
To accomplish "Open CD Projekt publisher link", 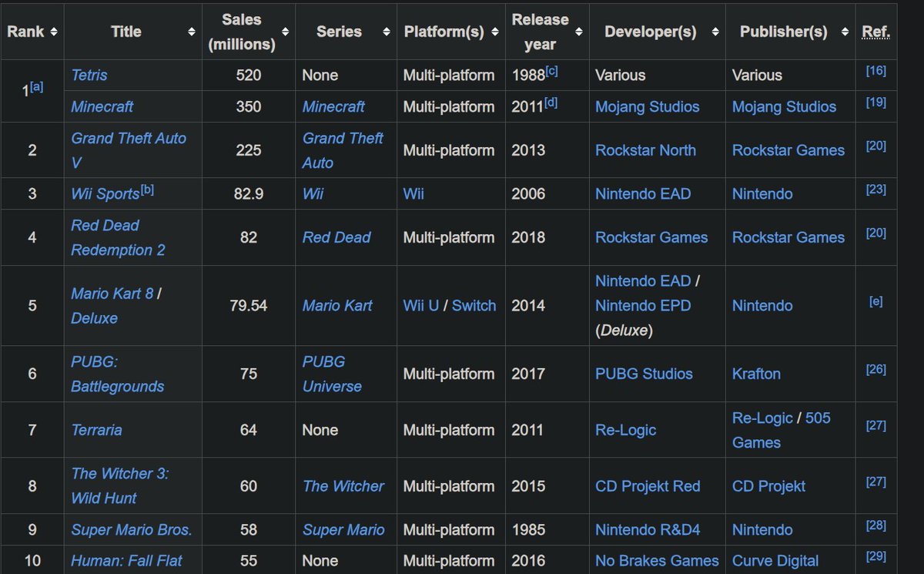I will pos(768,486).
